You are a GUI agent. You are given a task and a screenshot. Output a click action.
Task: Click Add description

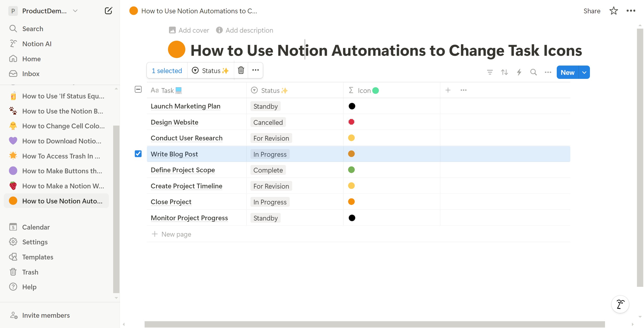pyautogui.click(x=244, y=30)
